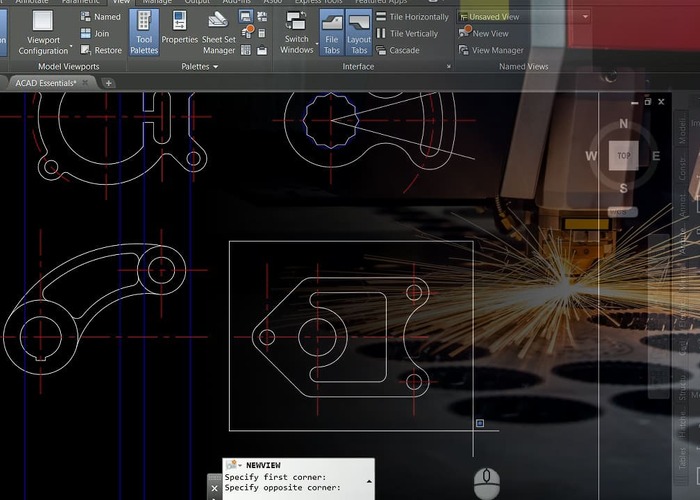
Task: Select the Annot... tool palette tab
Action: 682,204
